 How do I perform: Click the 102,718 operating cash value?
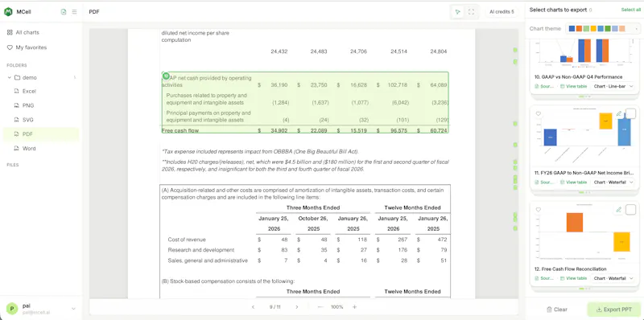click(x=398, y=85)
